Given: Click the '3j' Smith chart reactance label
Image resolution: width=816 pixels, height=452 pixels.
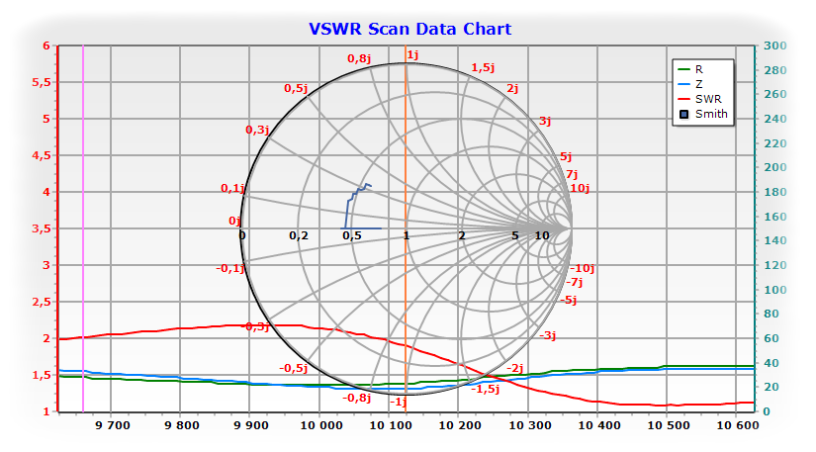Looking at the screenshot, I should pos(545,121).
